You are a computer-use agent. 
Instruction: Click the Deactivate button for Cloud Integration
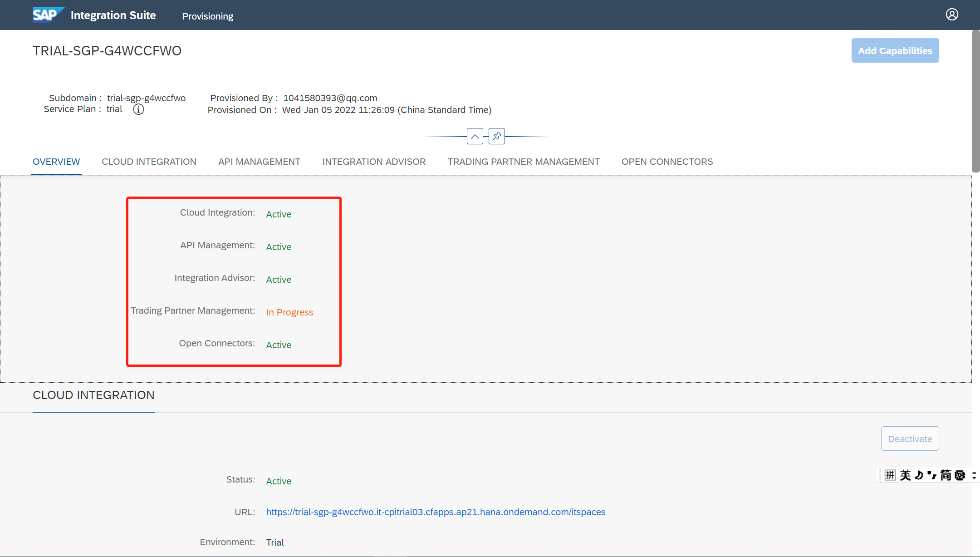(910, 439)
